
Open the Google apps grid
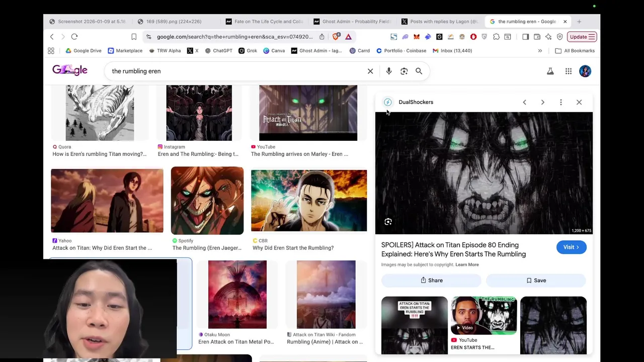pos(569,71)
